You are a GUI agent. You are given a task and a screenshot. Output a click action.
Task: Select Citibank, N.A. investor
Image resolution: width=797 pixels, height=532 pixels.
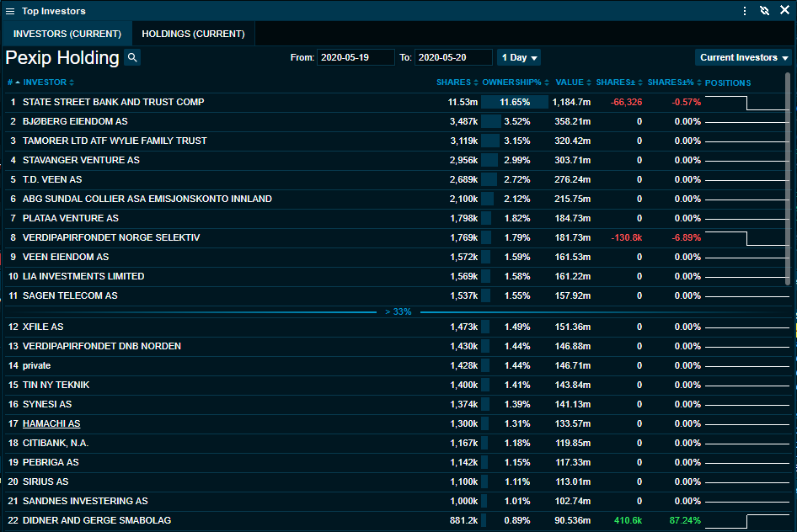click(x=56, y=443)
